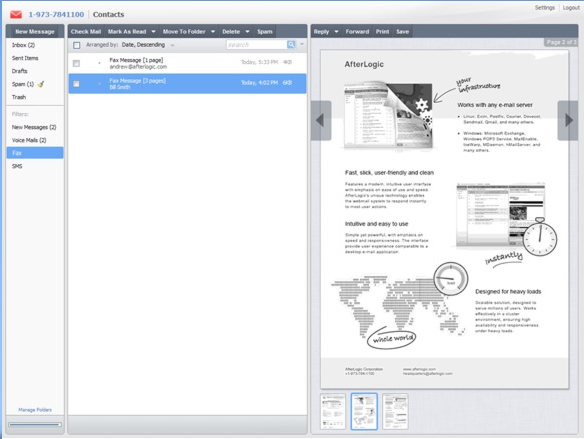Select the Sent Items folder
This screenshot has width=584, height=439.
point(25,58)
